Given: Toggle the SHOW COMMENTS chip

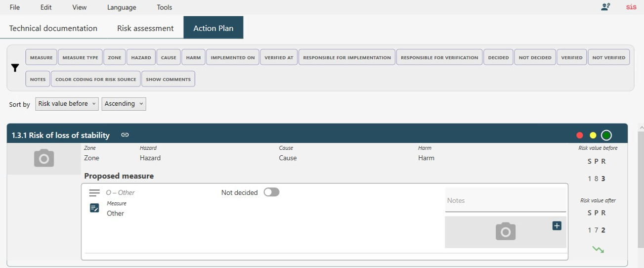Looking at the screenshot, I should pos(169,79).
